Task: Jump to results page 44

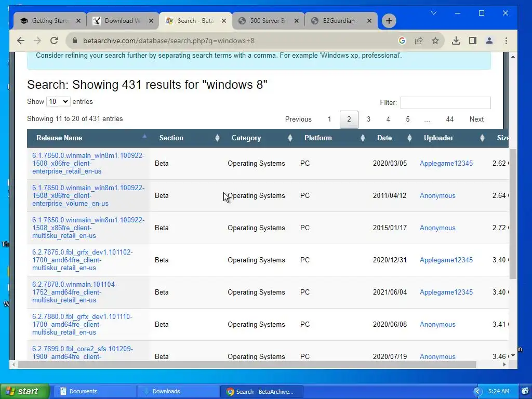Action: click(449, 119)
